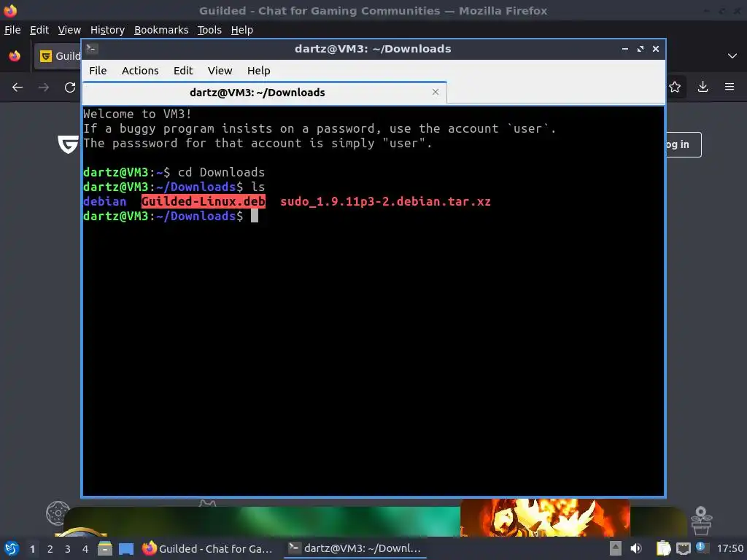
Task: Minimize the terminal window
Action: (624, 49)
